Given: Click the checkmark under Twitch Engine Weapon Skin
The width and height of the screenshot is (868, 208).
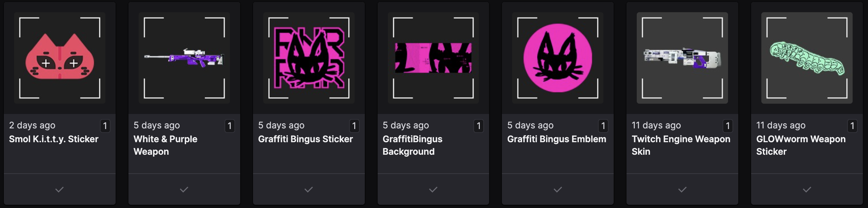Looking at the screenshot, I should coord(682,189).
